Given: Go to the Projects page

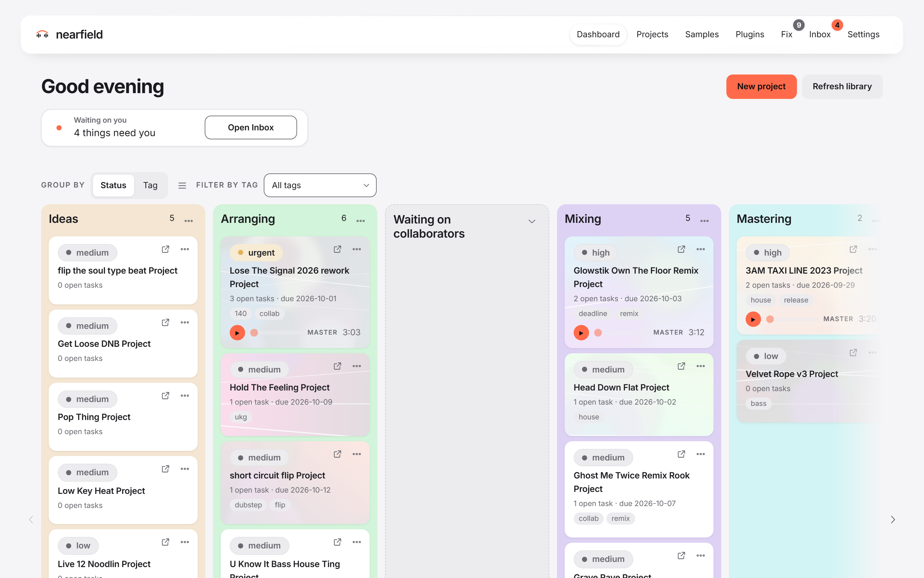Looking at the screenshot, I should (x=652, y=34).
